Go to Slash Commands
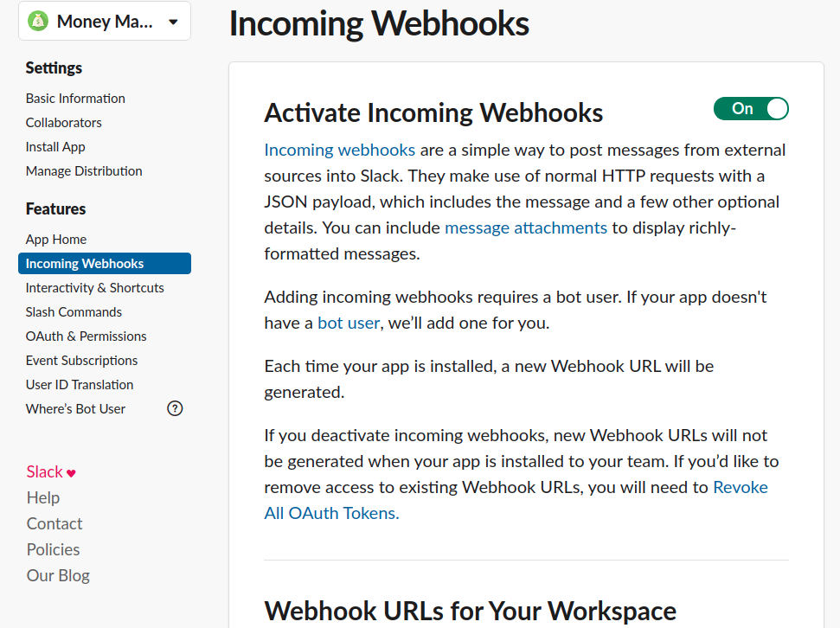The image size is (840, 628). pos(74,312)
